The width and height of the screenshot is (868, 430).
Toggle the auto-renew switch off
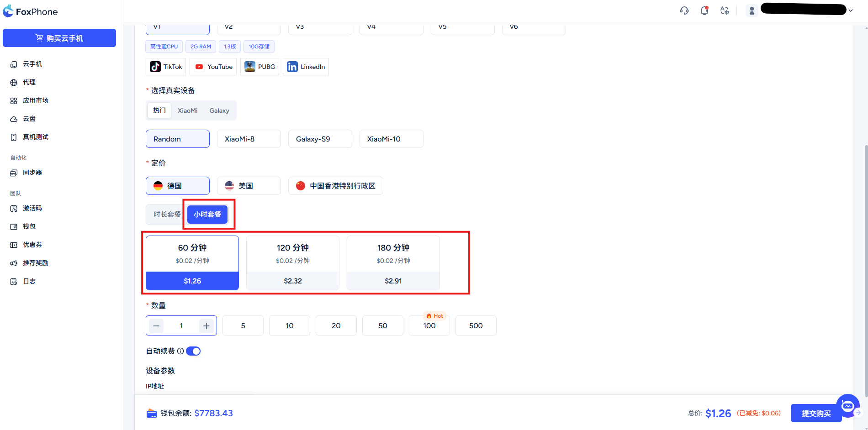193,351
